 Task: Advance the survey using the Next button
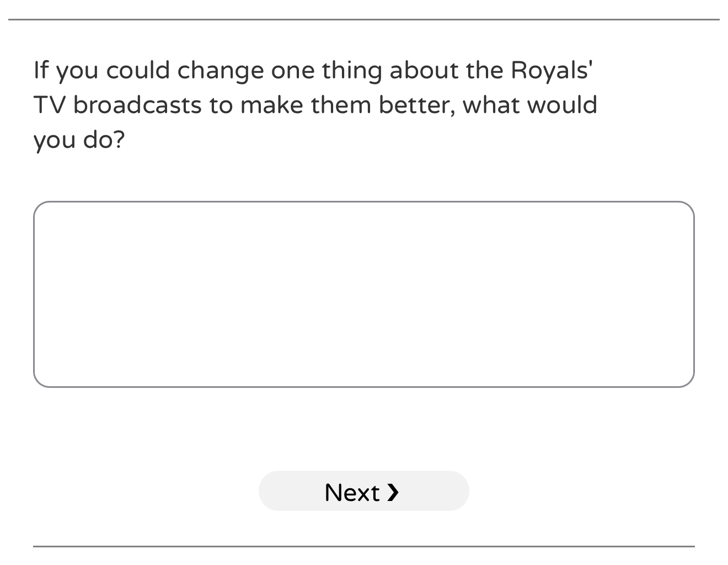(363, 491)
